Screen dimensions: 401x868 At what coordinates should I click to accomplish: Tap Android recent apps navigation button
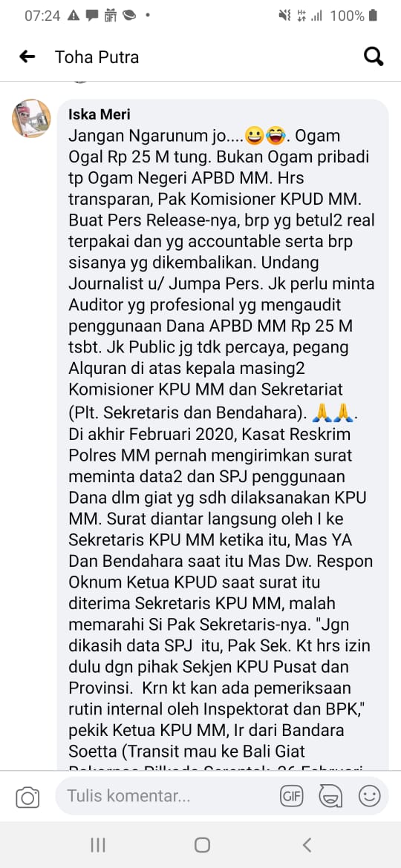click(98, 845)
